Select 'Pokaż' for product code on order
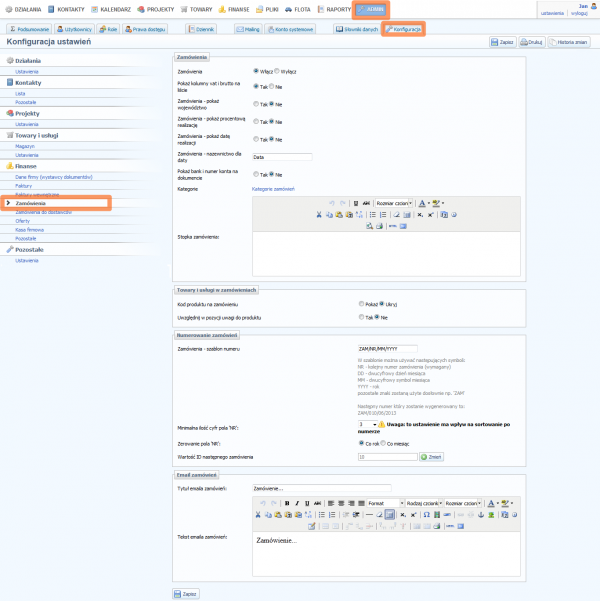 point(360,303)
